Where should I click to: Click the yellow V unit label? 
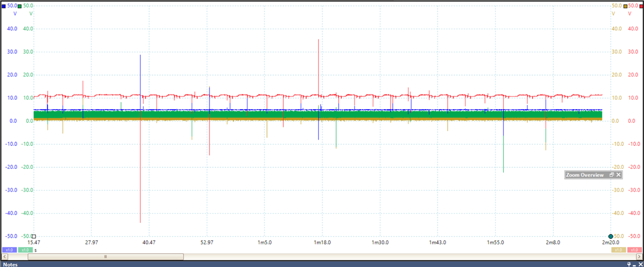(x=613, y=14)
